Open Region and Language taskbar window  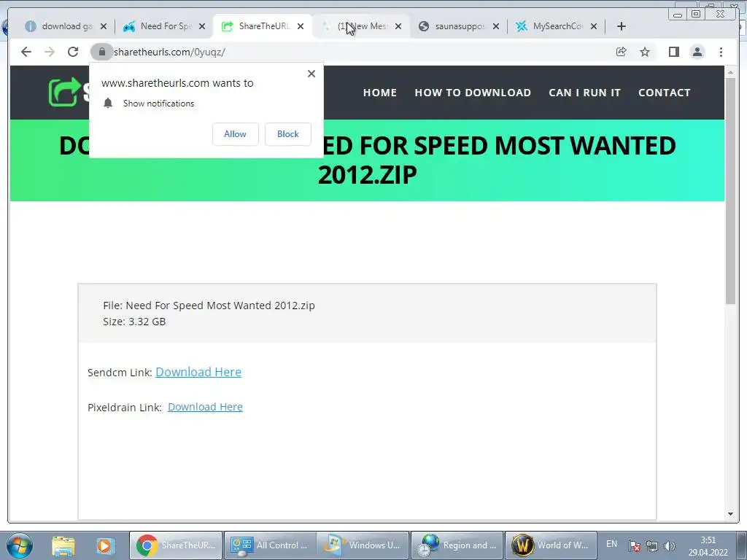pos(457,545)
